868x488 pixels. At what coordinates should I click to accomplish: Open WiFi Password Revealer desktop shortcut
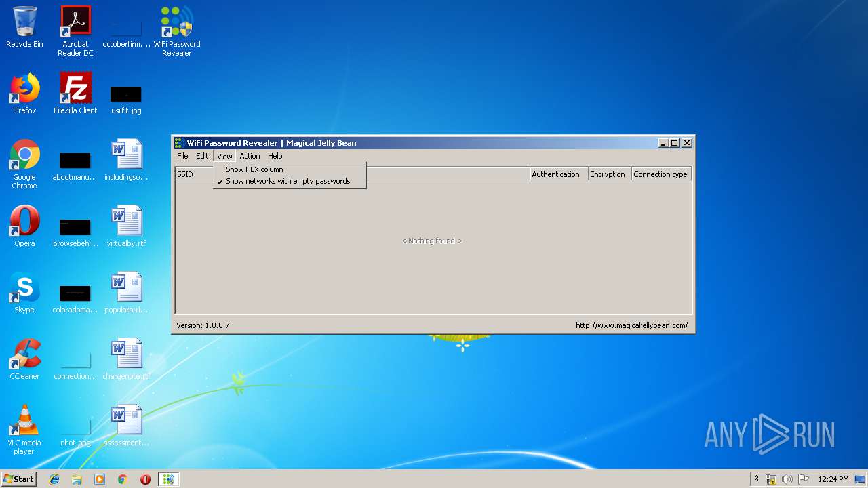pos(177,31)
